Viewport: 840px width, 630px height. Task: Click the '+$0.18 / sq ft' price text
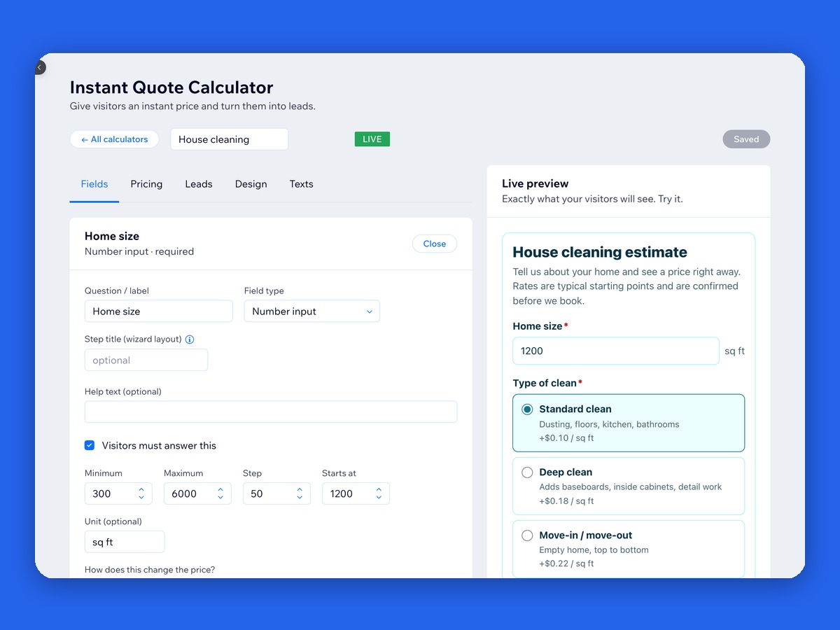click(x=566, y=501)
